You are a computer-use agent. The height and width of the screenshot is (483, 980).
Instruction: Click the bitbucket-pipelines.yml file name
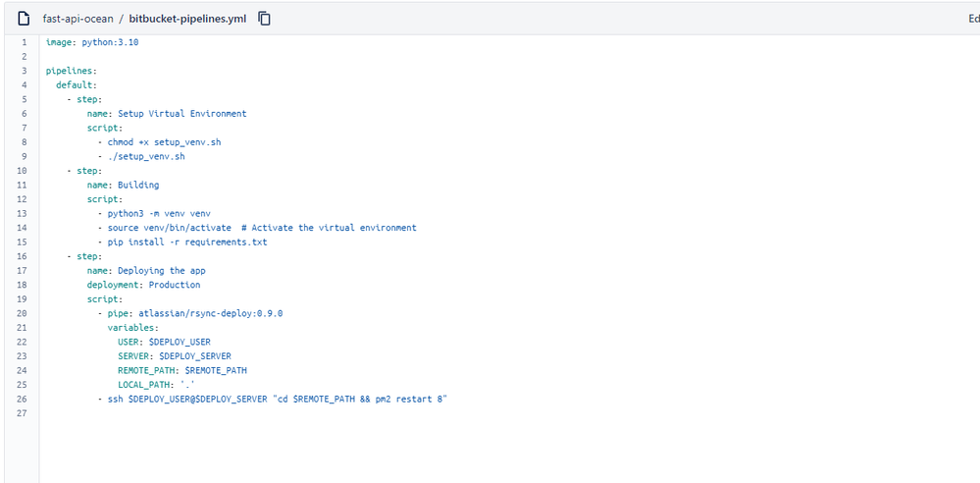click(x=187, y=19)
